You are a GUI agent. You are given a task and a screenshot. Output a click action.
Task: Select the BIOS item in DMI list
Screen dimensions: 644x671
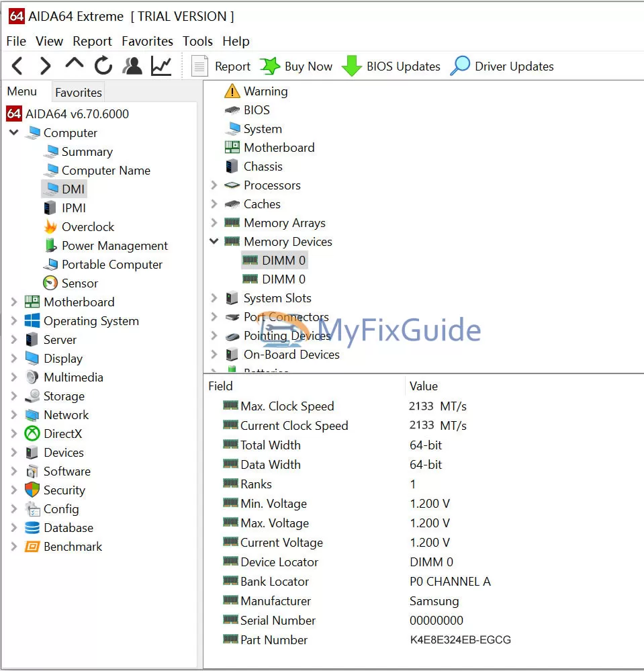[x=247, y=110]
